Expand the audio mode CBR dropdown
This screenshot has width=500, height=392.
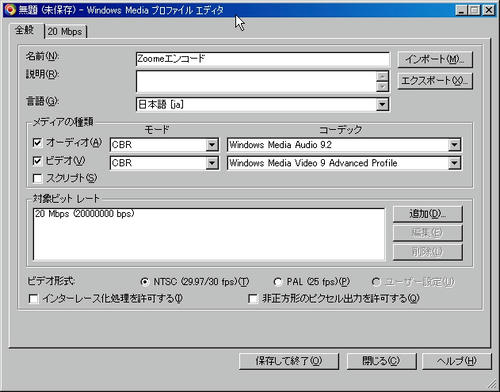click(x=212, y=145)
